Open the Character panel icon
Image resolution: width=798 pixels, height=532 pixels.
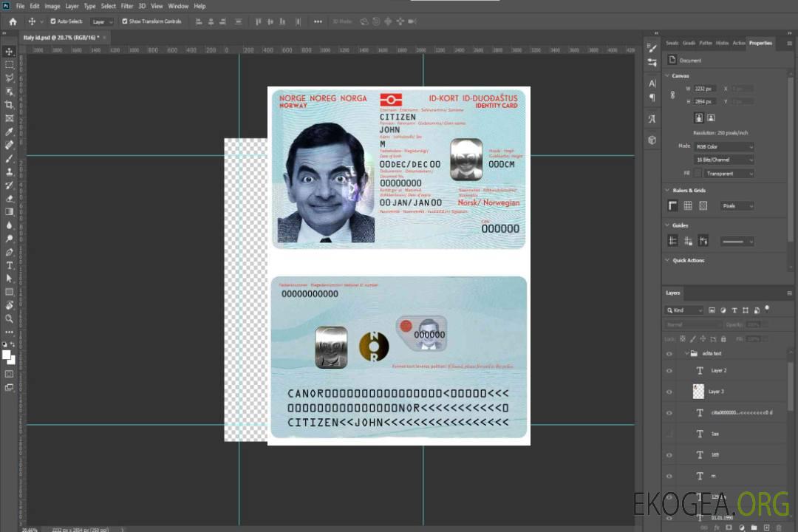(652, 83)
